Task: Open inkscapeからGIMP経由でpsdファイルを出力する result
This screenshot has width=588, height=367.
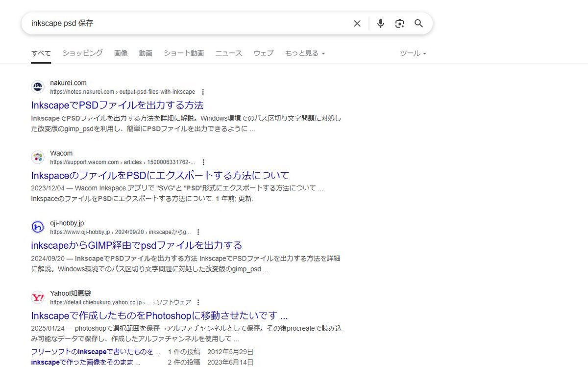Action: click(137, 245)
